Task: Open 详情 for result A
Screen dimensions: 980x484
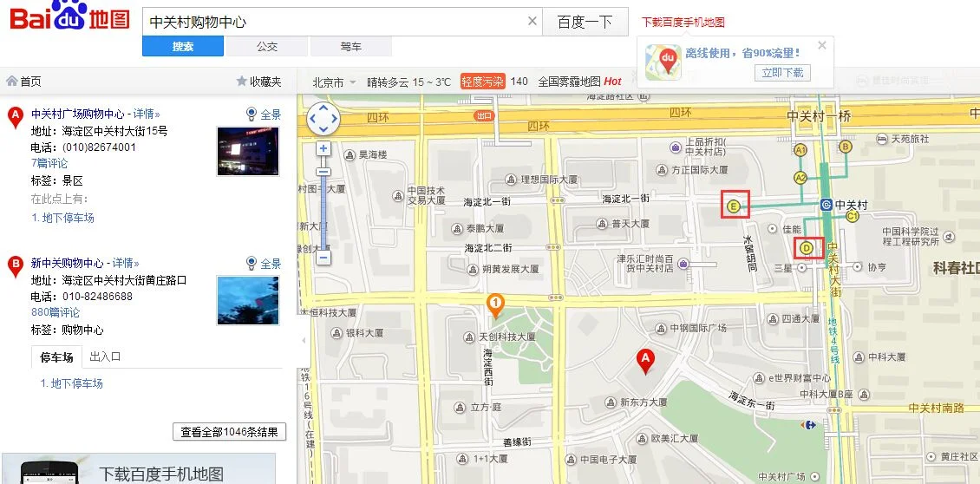Action: [147, 114]
